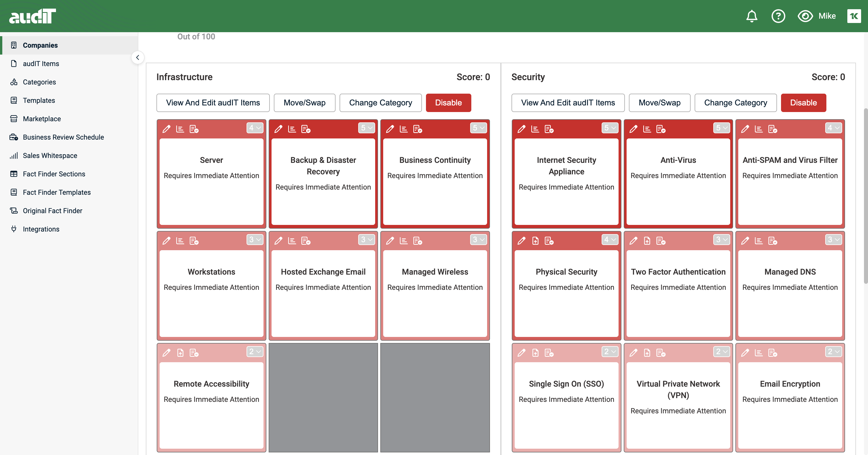The width and height of the screenshot is (868, 455).
Task: Toggle the eye view icon beside Mike
Action: click(x=805, y=16)
